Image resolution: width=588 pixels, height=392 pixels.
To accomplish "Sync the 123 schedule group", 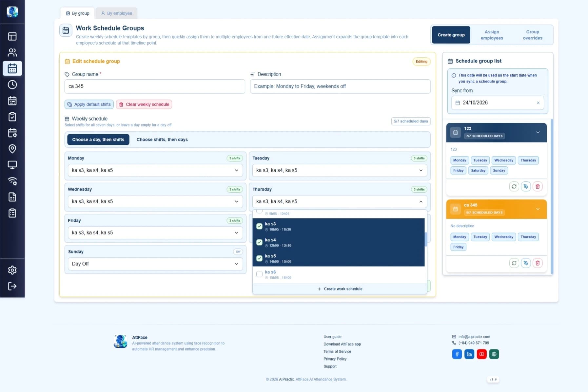I will click(514, 186).
